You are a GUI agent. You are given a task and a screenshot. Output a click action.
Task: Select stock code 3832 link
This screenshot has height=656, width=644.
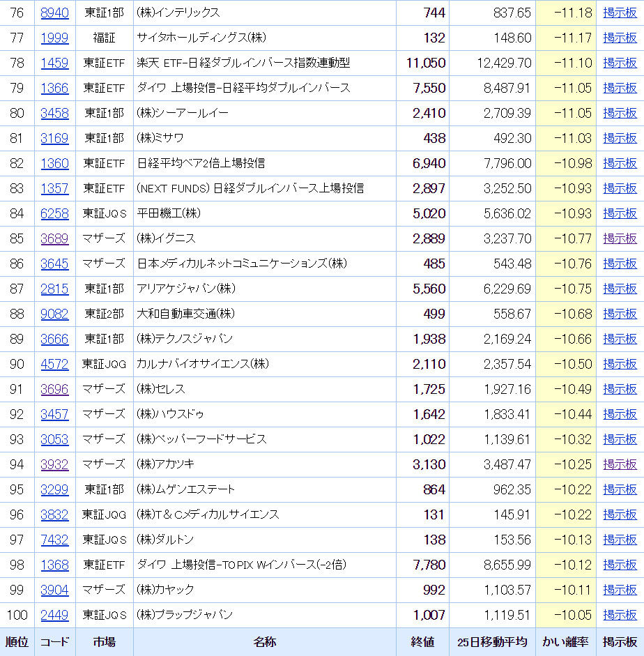[54, 515]
